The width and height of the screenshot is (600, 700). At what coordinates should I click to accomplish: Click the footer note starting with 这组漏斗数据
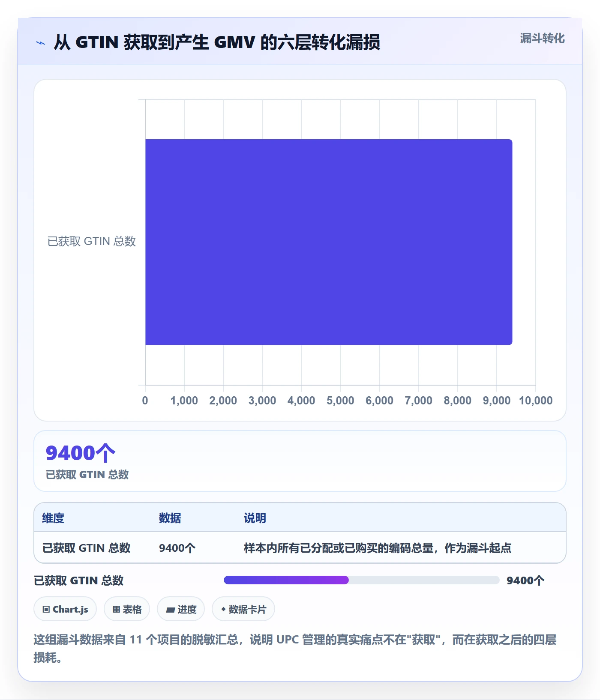click(x=295, y=649)
